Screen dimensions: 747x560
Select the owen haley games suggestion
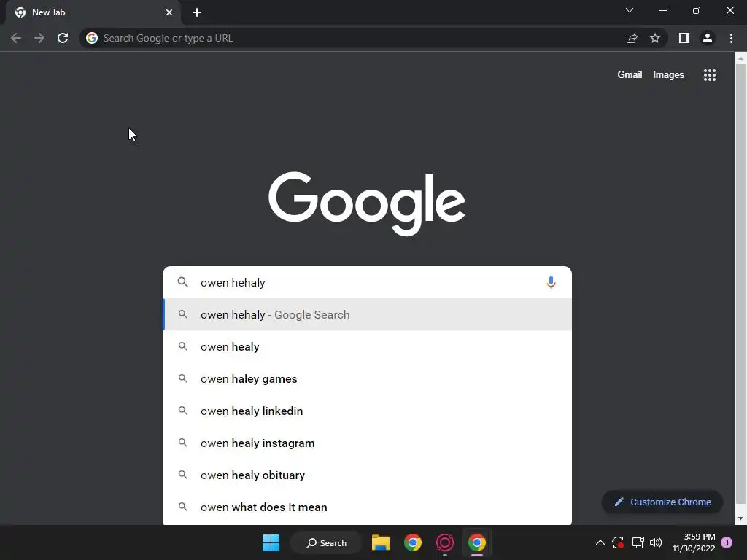pyautogui.click(x=368, y=379)
